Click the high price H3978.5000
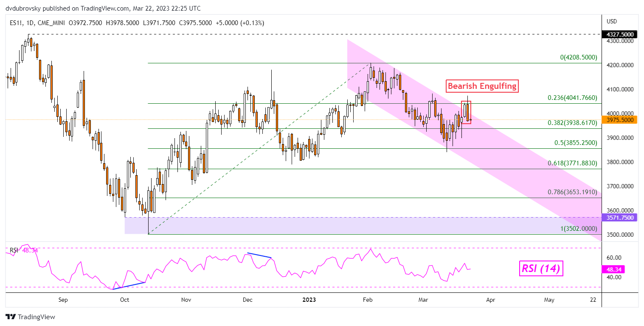644x326 pixels. point(123,23)
